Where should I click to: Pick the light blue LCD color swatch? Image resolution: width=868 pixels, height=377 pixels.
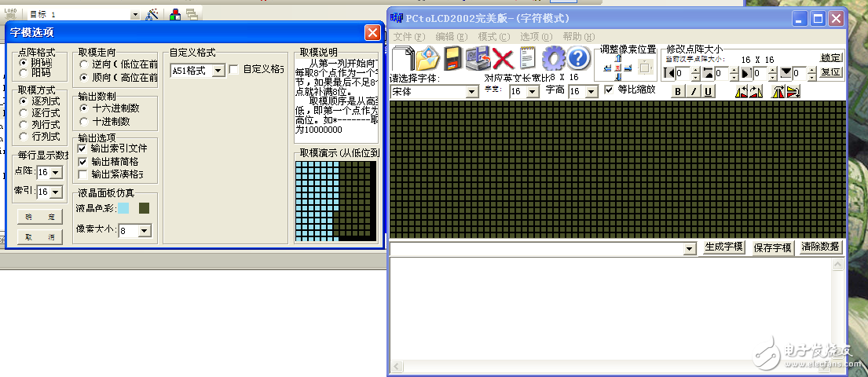coord(123,208)
